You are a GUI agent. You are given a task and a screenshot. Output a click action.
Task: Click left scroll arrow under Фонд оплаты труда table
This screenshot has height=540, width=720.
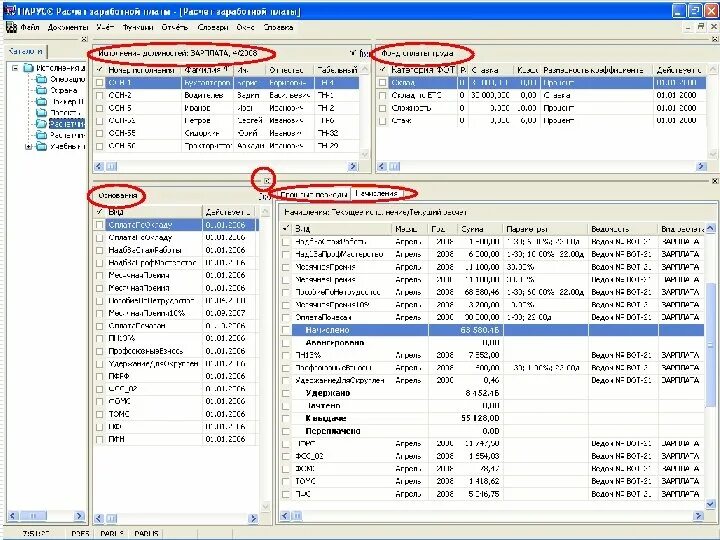(x=382, y=166)
